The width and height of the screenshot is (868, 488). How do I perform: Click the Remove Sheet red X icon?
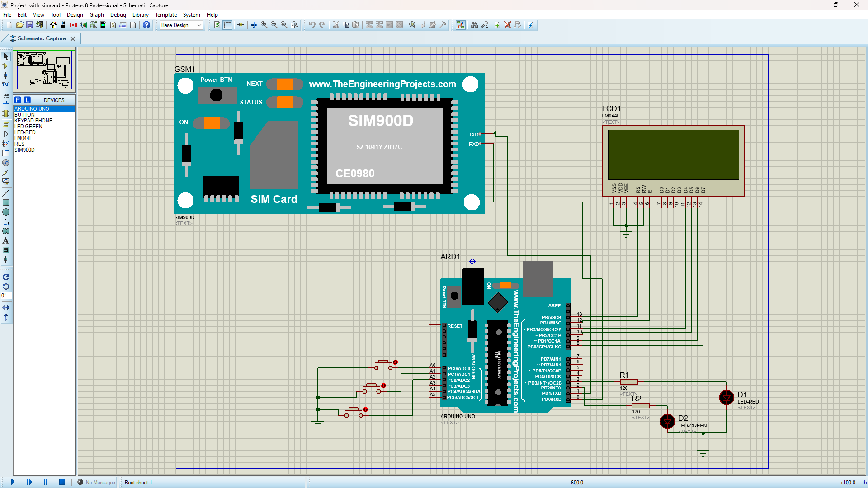[x=508, y=25]
